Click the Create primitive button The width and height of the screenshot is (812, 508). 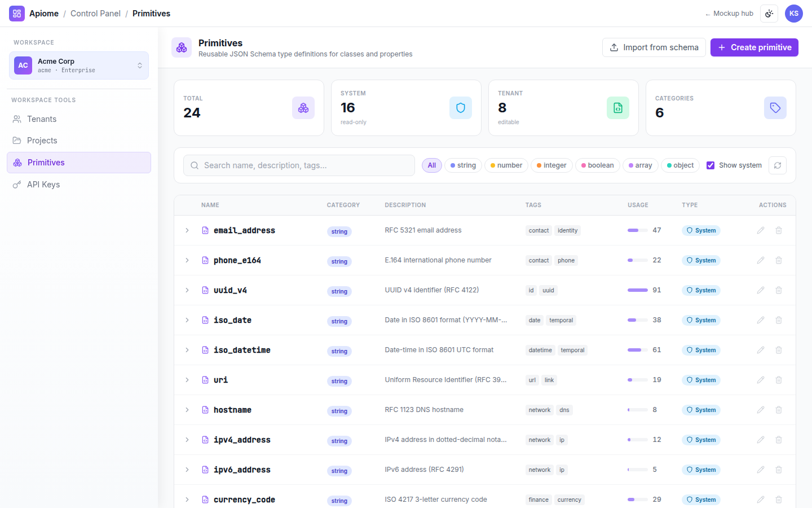(754, 47)
